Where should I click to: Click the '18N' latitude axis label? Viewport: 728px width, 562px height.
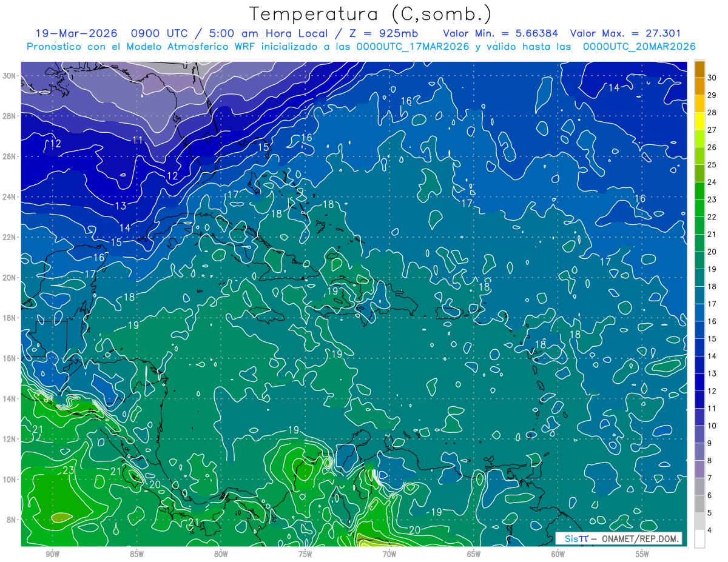coord(10,318)
